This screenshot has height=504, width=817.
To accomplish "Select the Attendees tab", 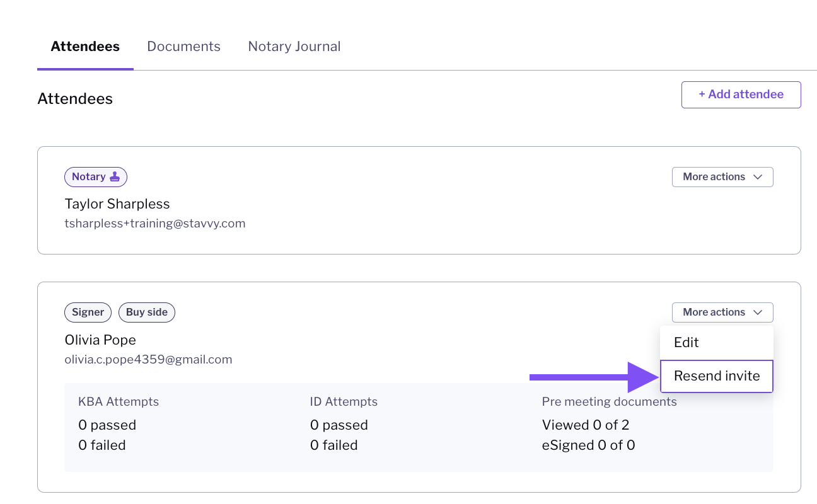I will [x=85, y=47].
